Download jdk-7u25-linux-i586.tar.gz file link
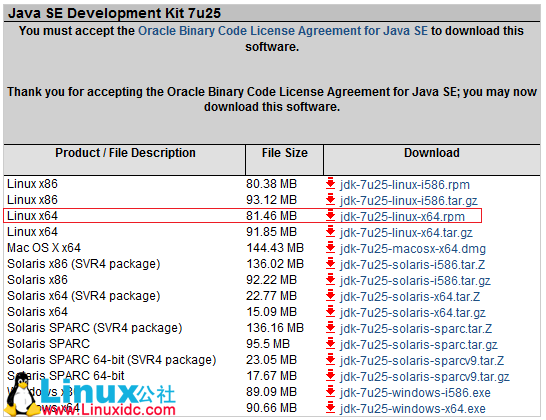 [x=408, y=201]
